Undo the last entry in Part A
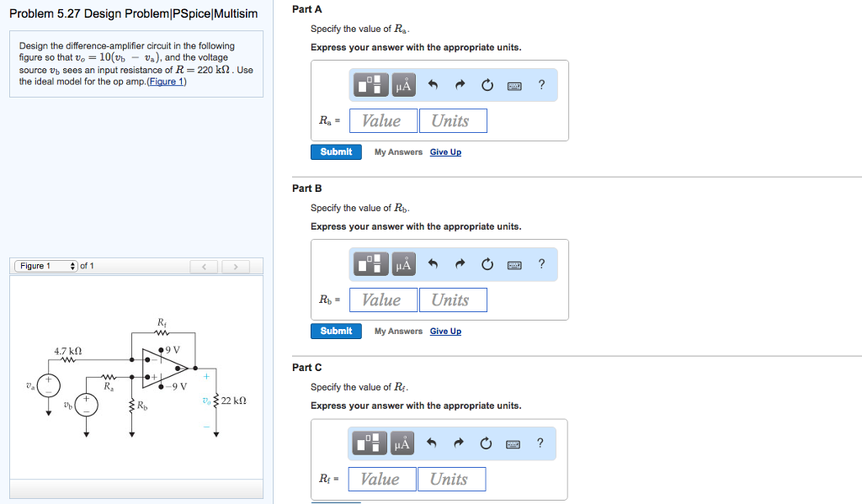862x504 pixels. (433, 85)
